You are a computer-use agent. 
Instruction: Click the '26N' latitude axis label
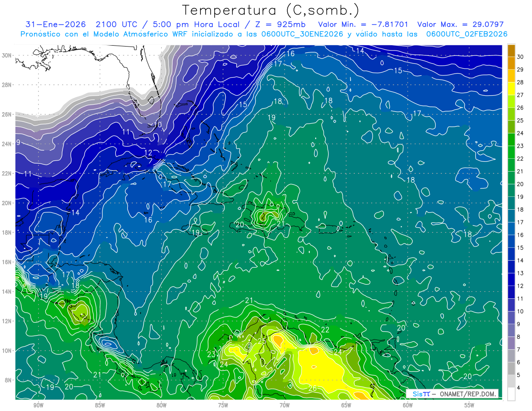coord(7,114)
